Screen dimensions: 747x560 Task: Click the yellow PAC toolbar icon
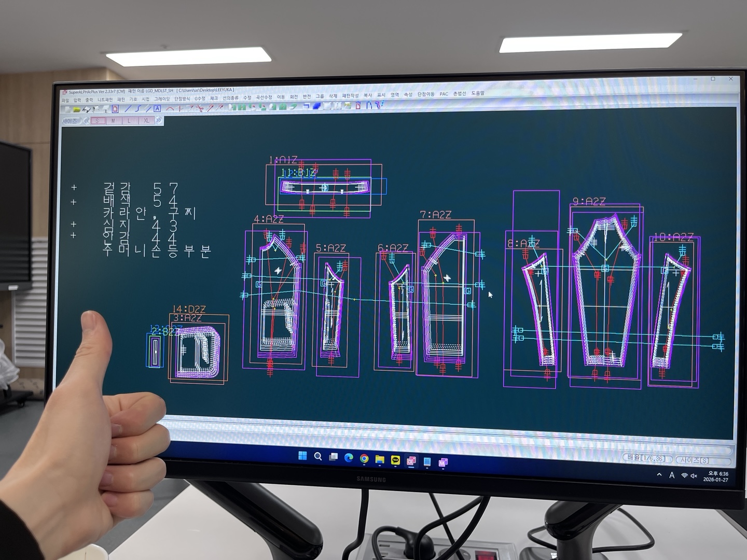point(347,106)
